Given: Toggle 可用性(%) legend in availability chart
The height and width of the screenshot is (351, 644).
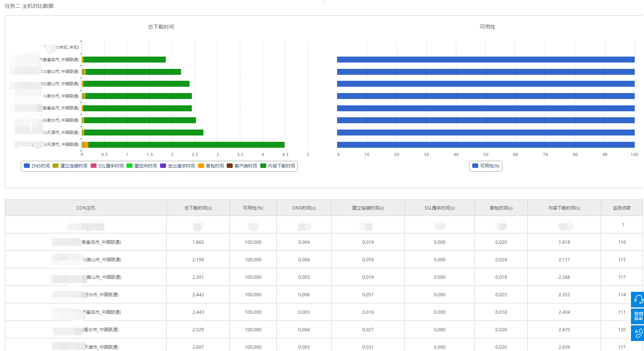Looking at the screenshot, I should (x=486, y=166).
